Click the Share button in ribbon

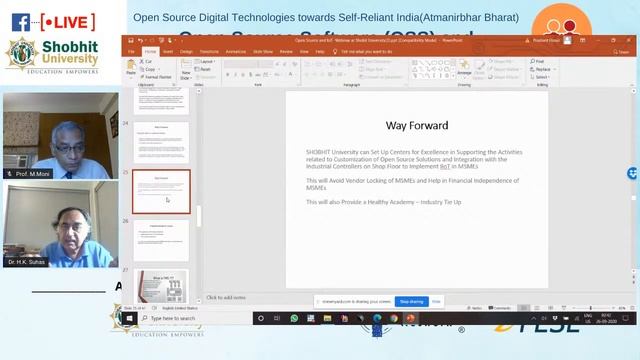point(621,52)
